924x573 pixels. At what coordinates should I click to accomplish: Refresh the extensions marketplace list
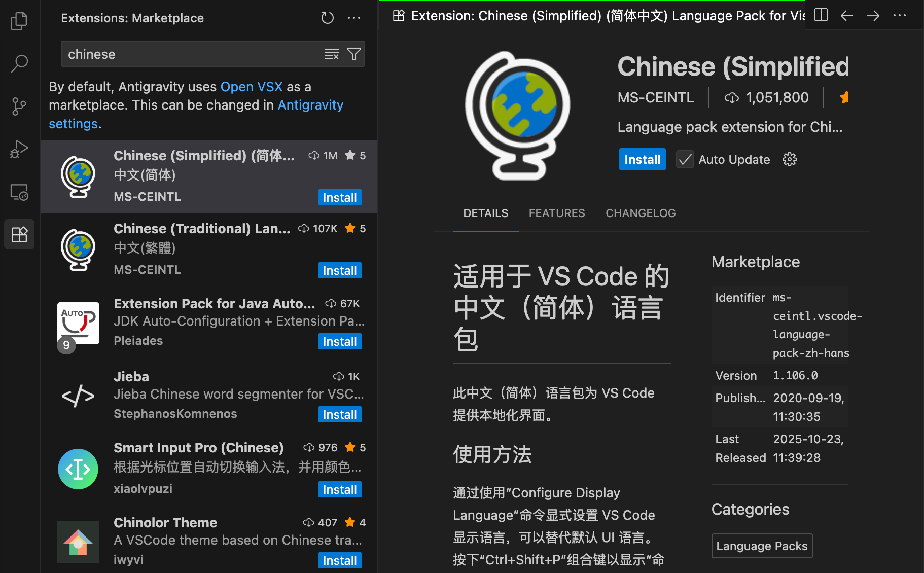327,18
